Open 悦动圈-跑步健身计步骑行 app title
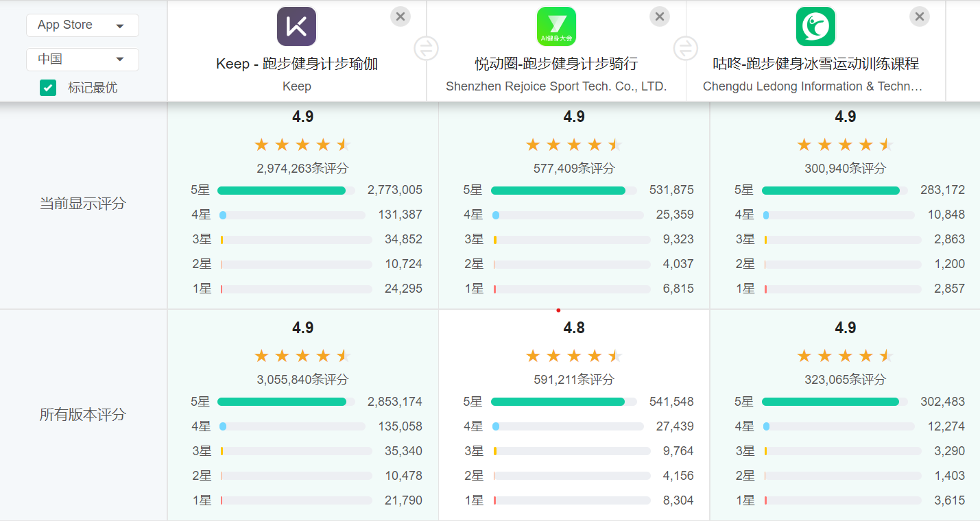 pos(556,64)
